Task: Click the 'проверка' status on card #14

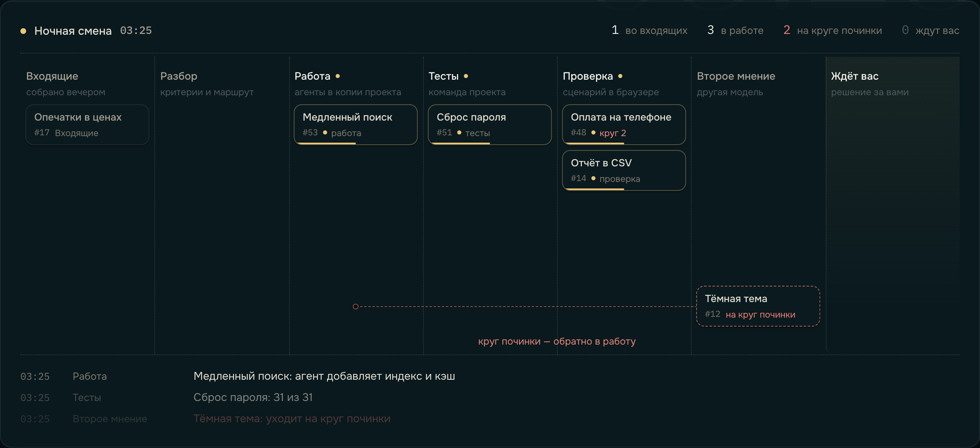Action: [620, 179]
